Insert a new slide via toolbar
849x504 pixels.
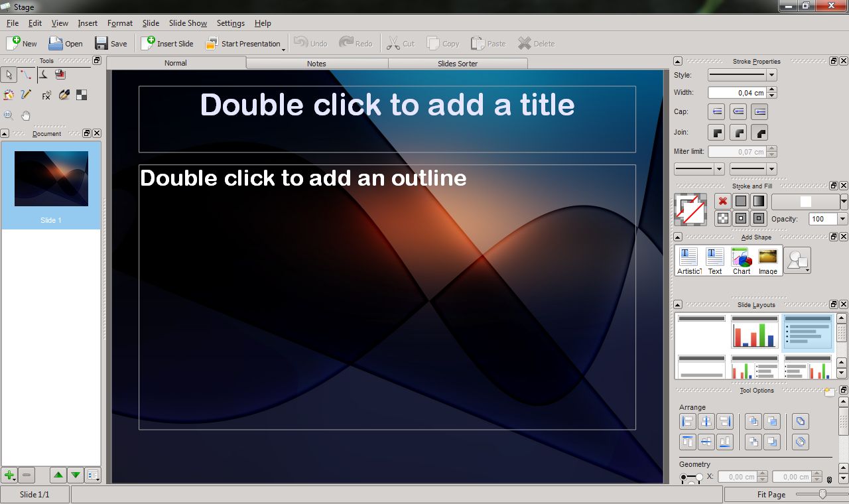[x=168, y=43]
